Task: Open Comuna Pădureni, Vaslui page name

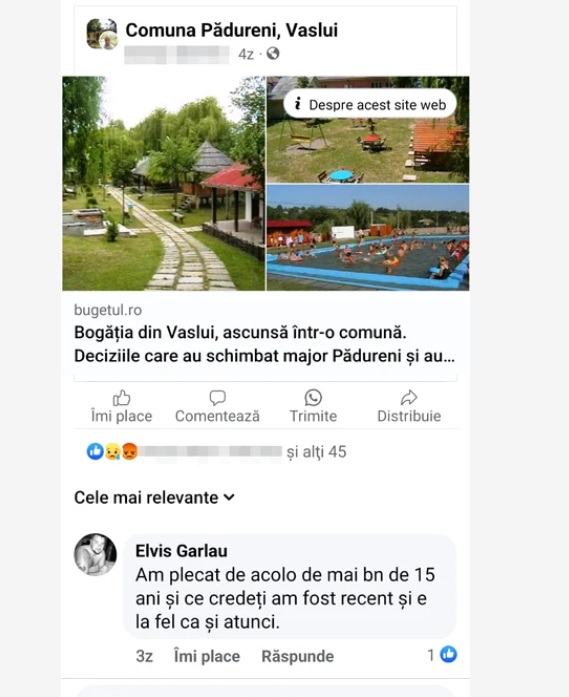Action: pos(232,30)
